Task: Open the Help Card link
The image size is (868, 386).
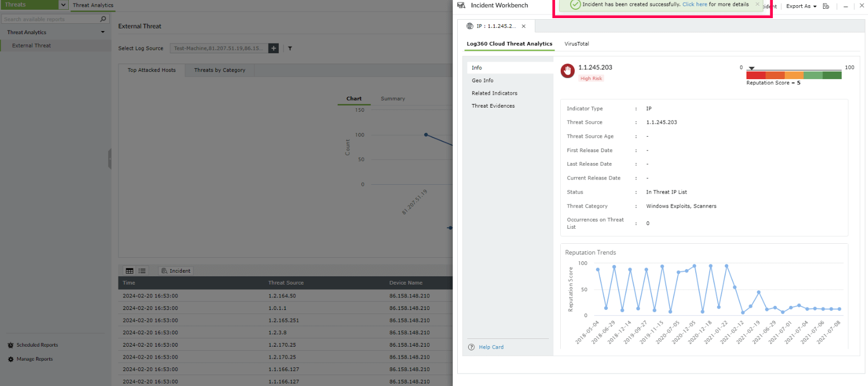Action: click(x=491, y=347)
